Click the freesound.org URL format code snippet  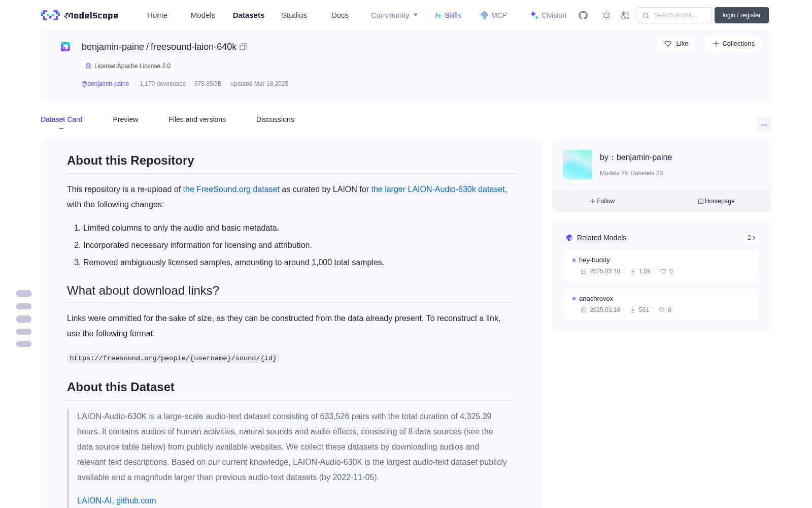pos(173,358)
